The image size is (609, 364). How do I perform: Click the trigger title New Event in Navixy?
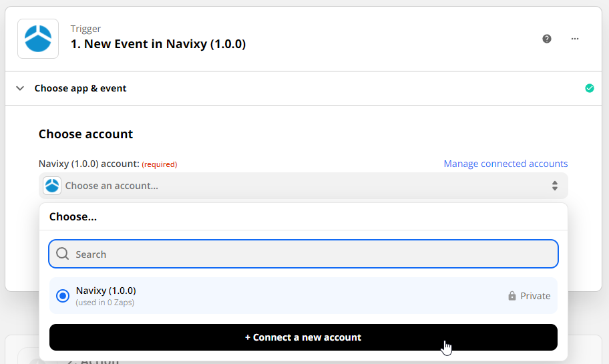[158, 44]
